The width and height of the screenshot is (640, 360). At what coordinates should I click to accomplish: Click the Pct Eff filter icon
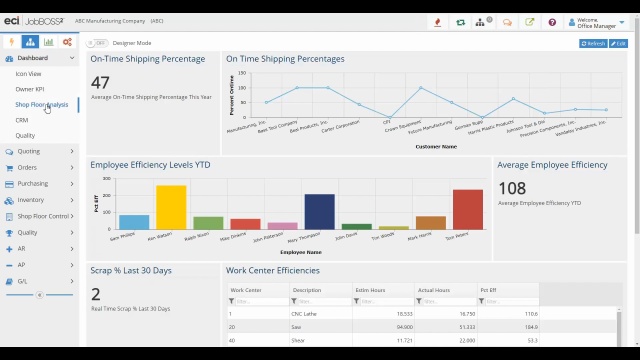tap(482, 301)
